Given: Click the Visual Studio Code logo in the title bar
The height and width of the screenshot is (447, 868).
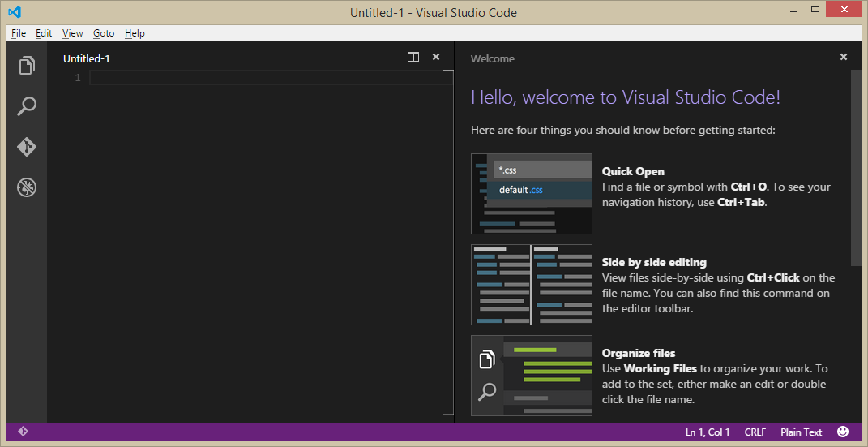Looking at the screenshot, I should (x=15, y=11).
